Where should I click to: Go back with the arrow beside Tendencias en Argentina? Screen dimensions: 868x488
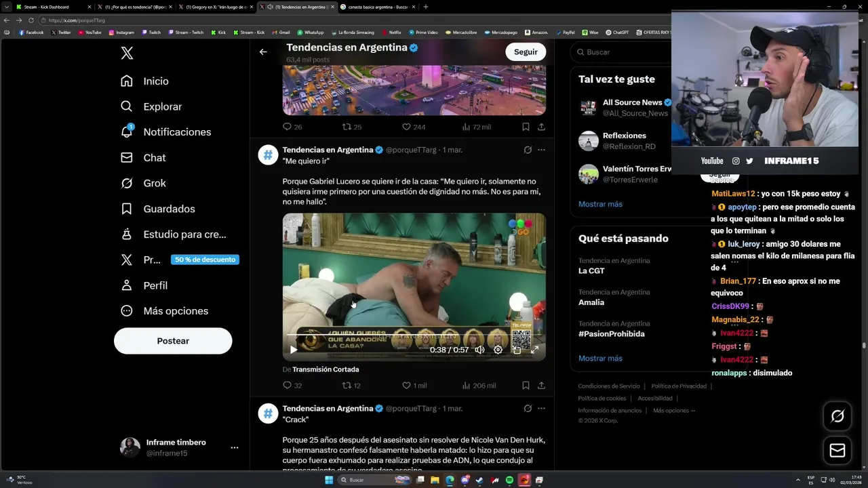(x=263, y=52)
